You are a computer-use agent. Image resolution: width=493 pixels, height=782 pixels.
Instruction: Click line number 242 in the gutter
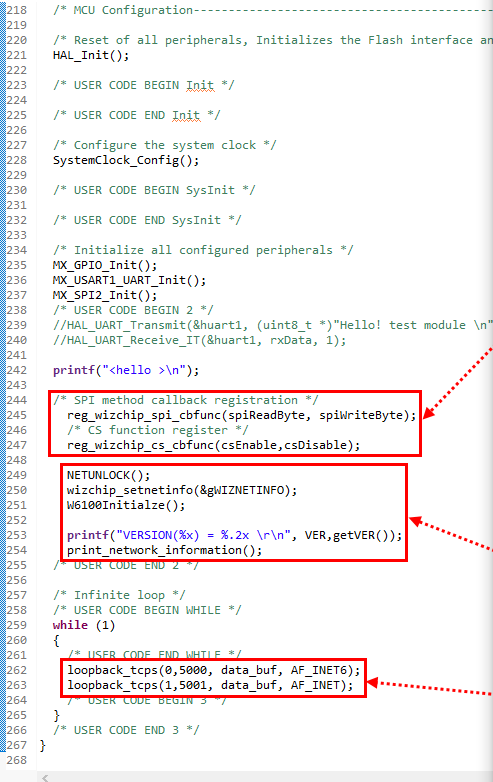click(16, 370)
